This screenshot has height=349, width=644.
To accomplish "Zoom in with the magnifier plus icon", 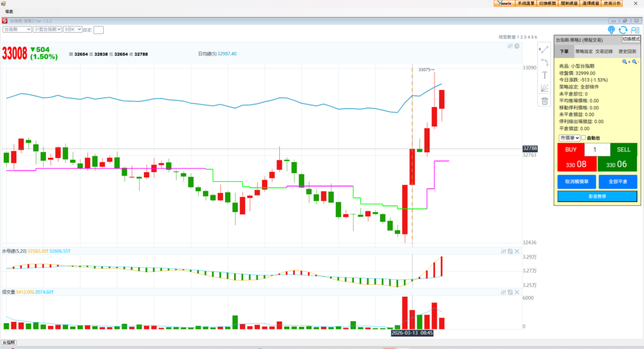I will [625, 62].
